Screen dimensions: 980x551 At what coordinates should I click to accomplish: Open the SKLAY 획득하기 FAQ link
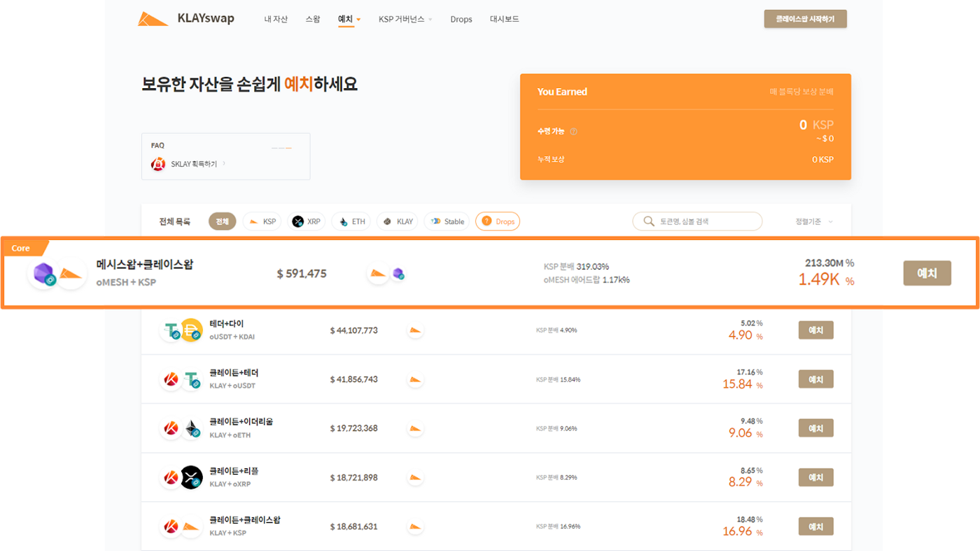tap(198, 164)
